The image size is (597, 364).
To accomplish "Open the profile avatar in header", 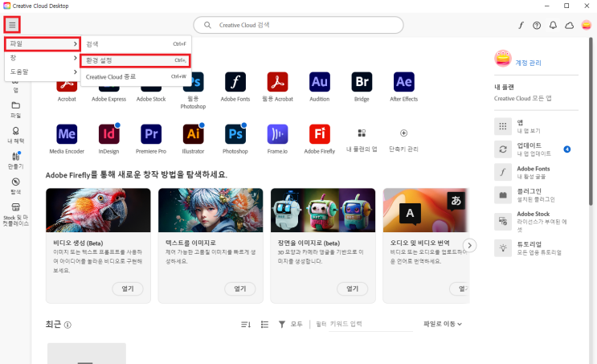I will click(x=587, y=25).
